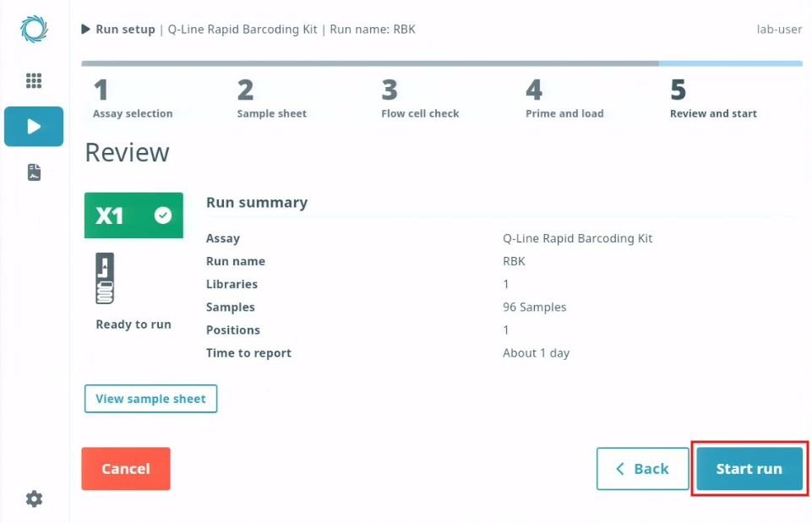Click the 'Positions' label
812x523 pixels.
pyautogui.click(x=233, y=330)
